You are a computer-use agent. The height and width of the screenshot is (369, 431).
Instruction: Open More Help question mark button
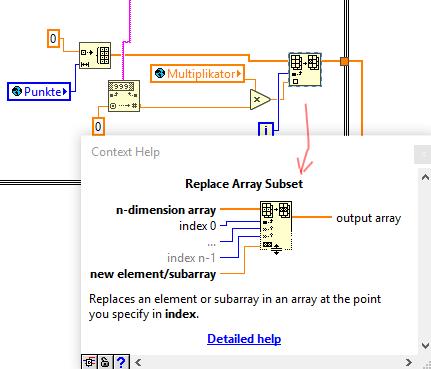[121, 362]
